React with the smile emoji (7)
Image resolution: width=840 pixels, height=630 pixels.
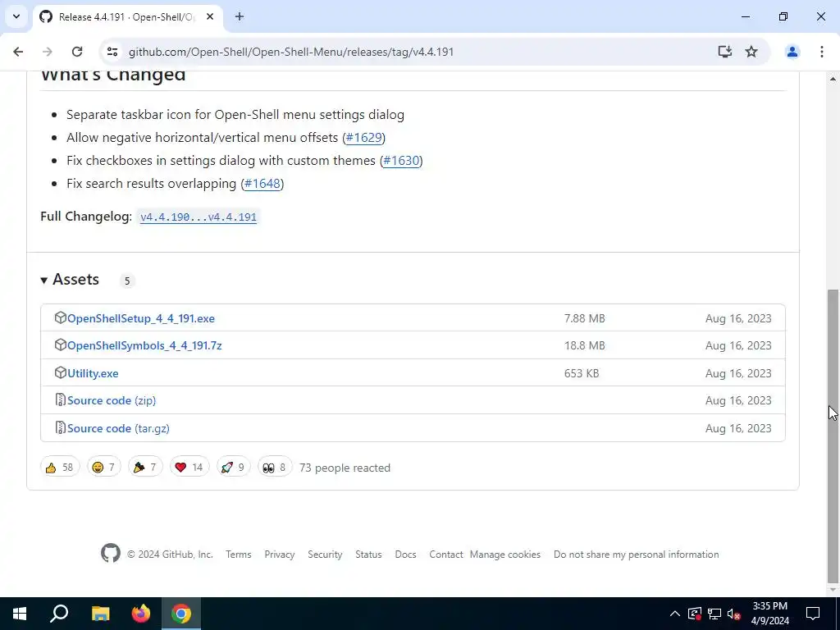tap(104, 468)
